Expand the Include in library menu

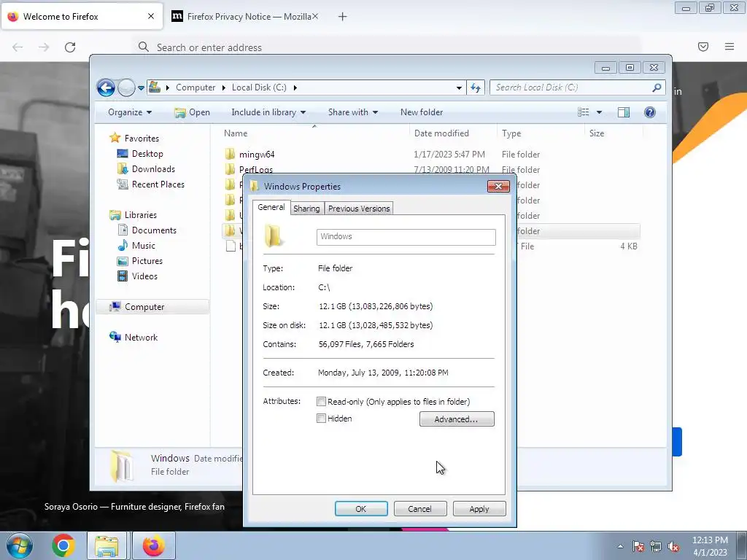click(268, 112)
